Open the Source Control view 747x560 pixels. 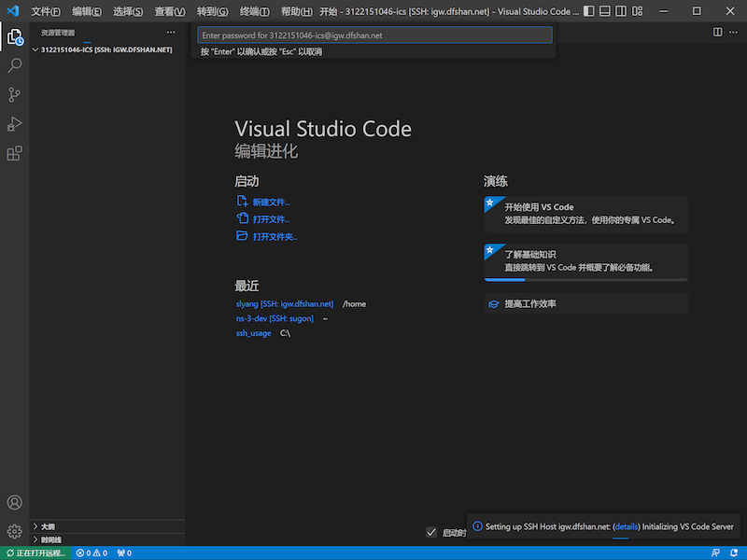pyautogui.click(x=14, y=95)
